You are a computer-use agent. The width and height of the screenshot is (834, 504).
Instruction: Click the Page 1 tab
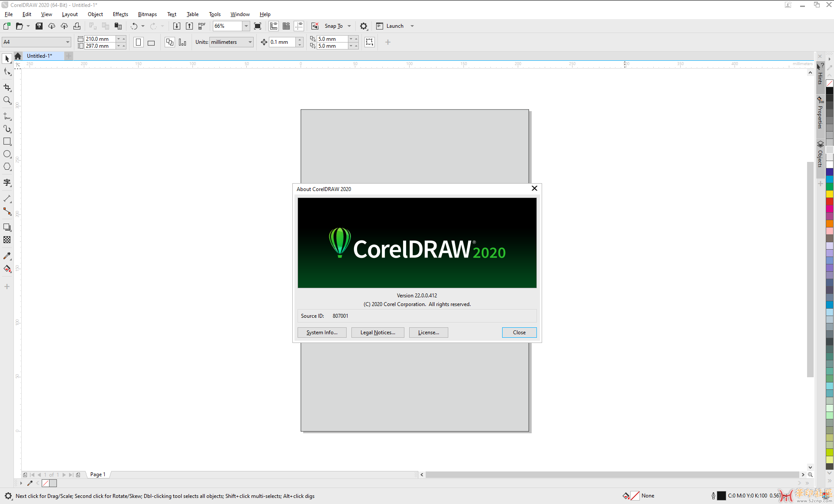98,474
